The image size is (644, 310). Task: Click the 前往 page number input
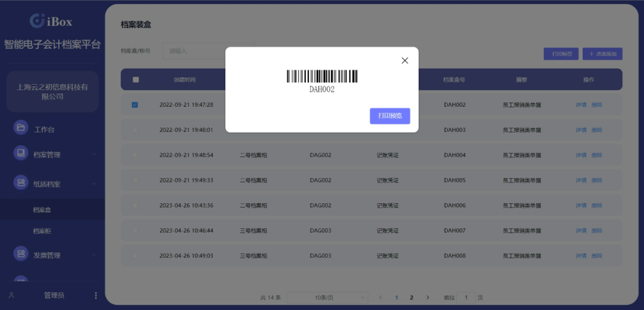(x=466, y=297)
